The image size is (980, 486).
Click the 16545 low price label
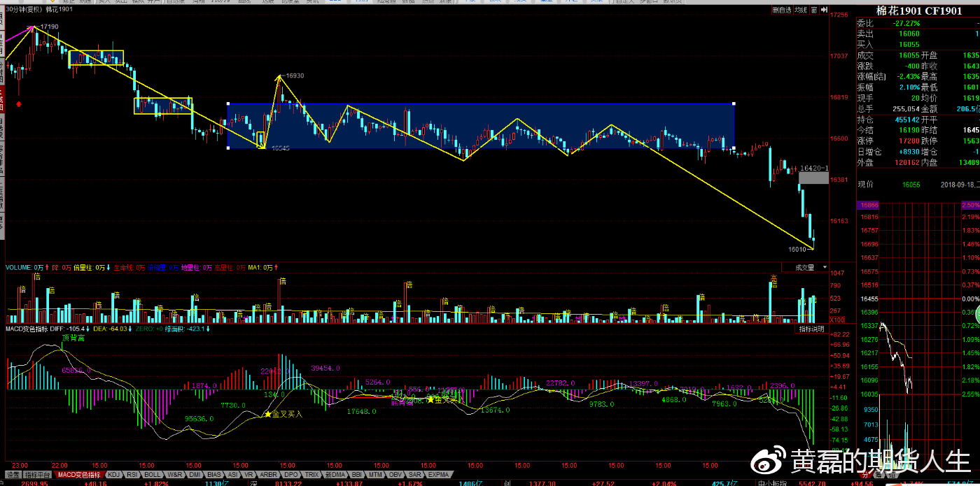pyautogui.click(x=281, y=148)
